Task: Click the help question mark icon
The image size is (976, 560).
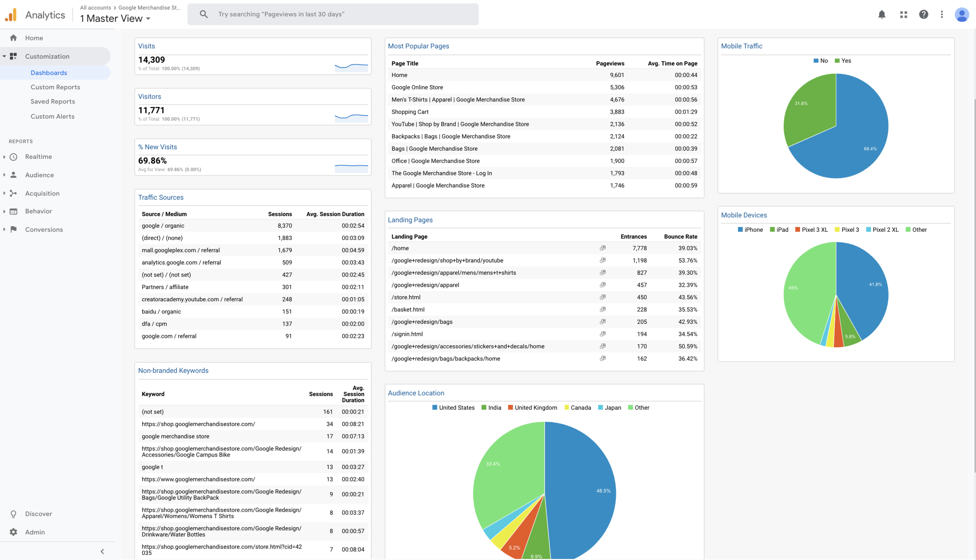Action: coord(923,14)
